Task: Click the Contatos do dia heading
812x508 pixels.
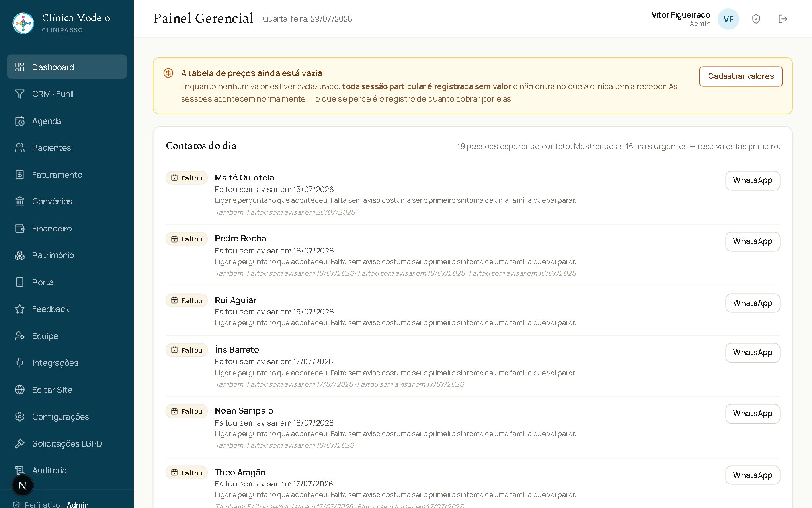Action: point(201,146)
